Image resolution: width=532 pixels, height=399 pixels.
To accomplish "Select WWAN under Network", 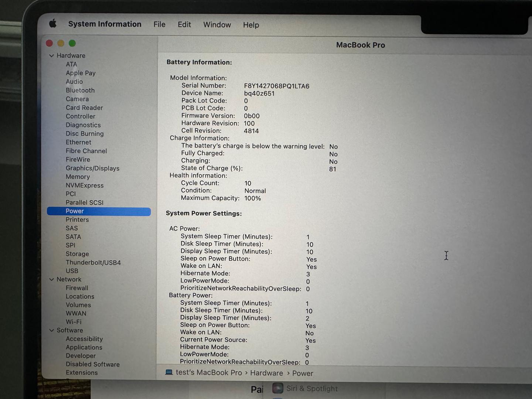I will tap(76, 313).
